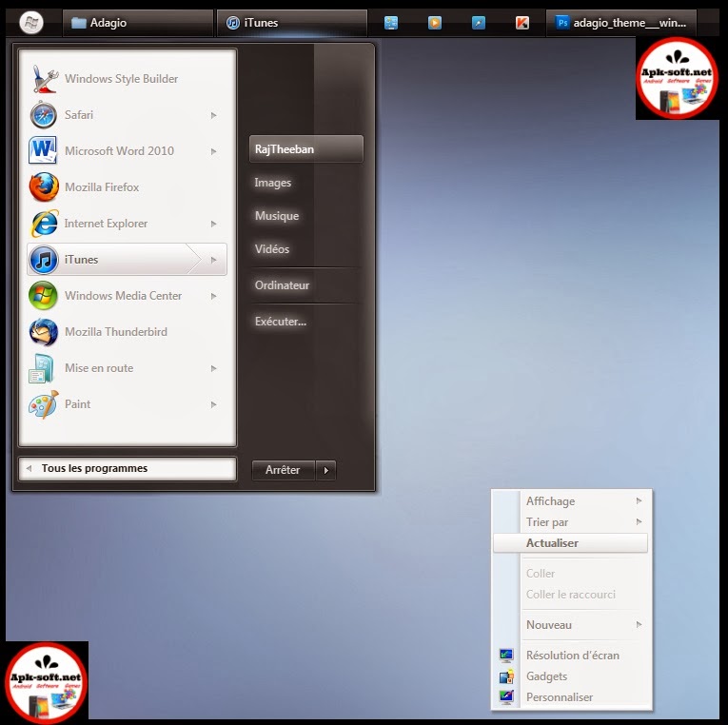Choose Trier par in the context menu

(x=571, y=522)
